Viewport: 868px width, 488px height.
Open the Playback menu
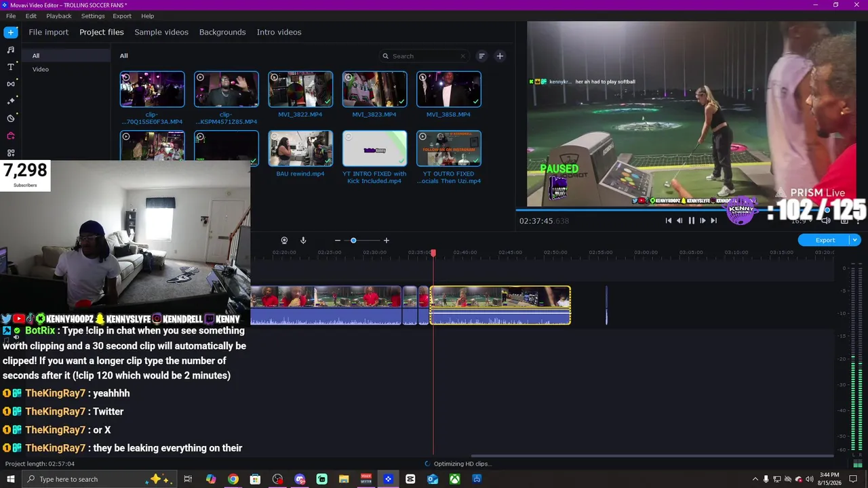59,16
